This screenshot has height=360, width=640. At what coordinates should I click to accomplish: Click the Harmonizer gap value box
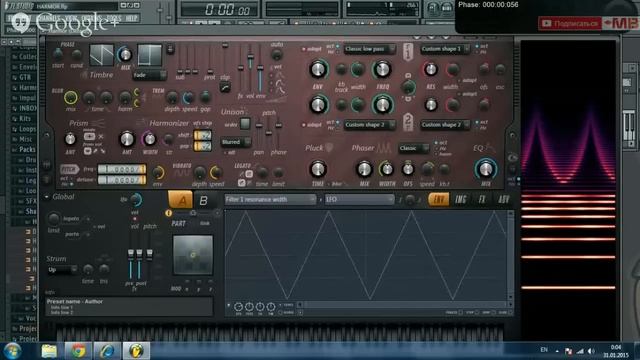coord(202,146)
